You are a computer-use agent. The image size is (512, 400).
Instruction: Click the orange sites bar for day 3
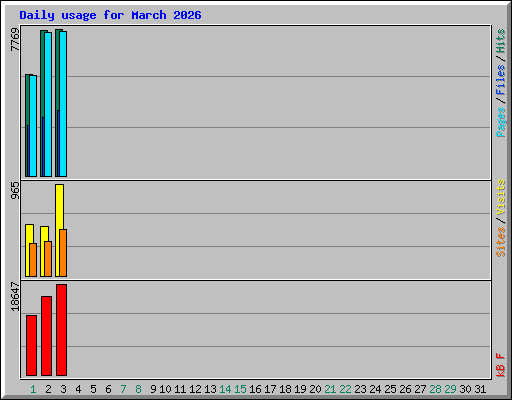click(x=63, y=253)
